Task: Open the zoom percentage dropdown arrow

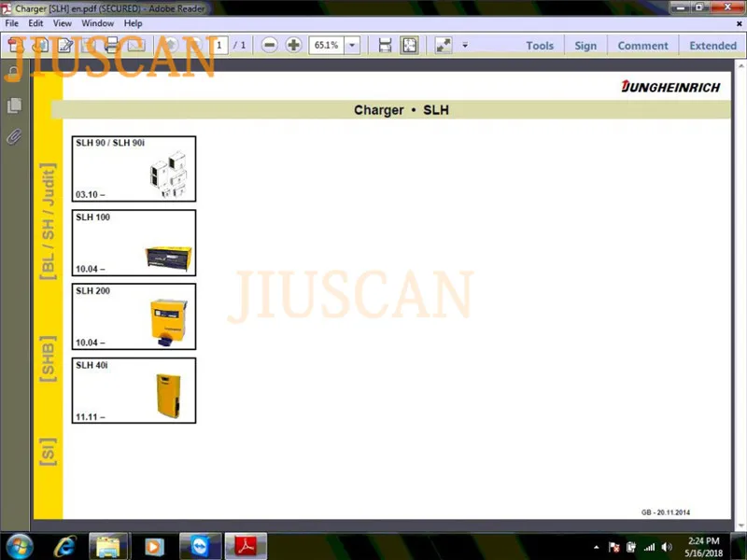Action: (352, 45)
